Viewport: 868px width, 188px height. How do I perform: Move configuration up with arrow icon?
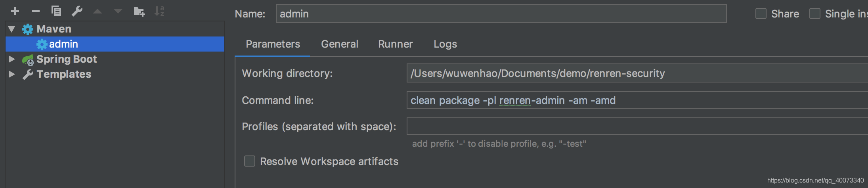tap(98, 11)
